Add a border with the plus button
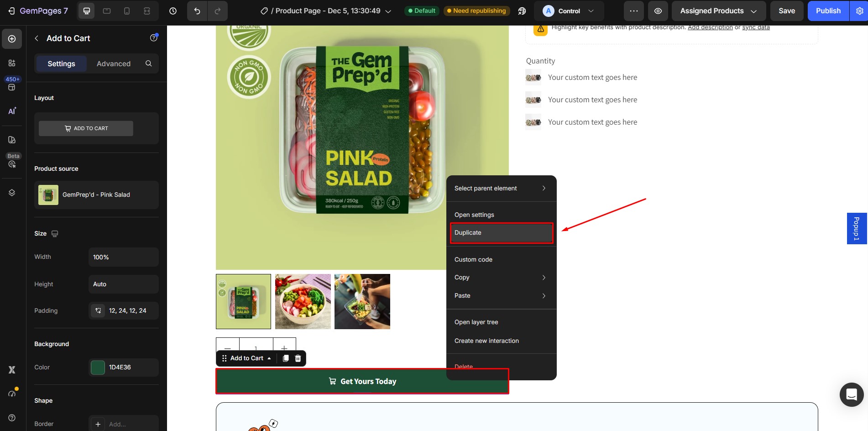 [98, 424]
